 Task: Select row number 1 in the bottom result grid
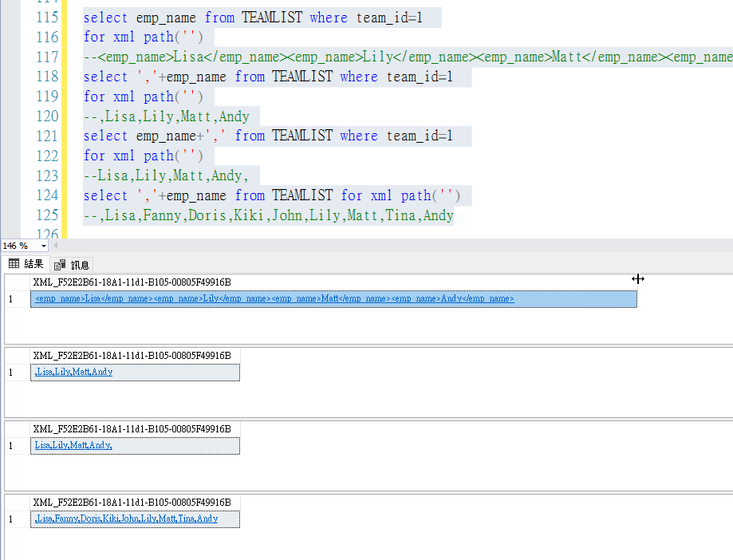point(10,519)
